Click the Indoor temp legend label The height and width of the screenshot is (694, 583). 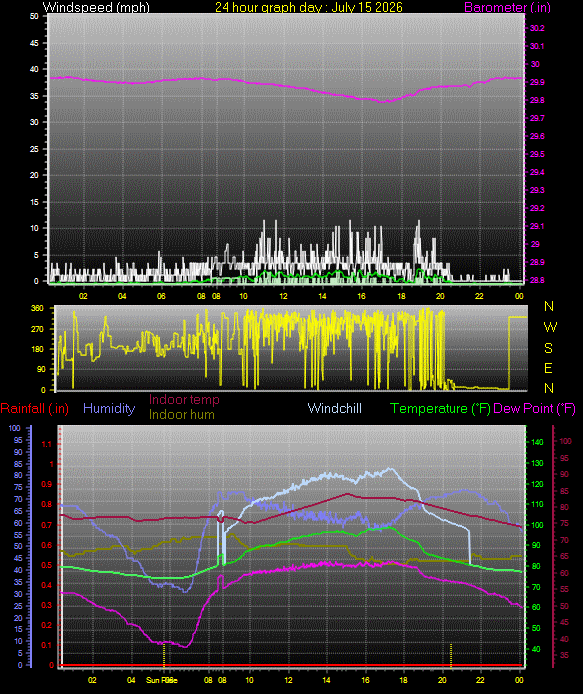coord(184,400)
